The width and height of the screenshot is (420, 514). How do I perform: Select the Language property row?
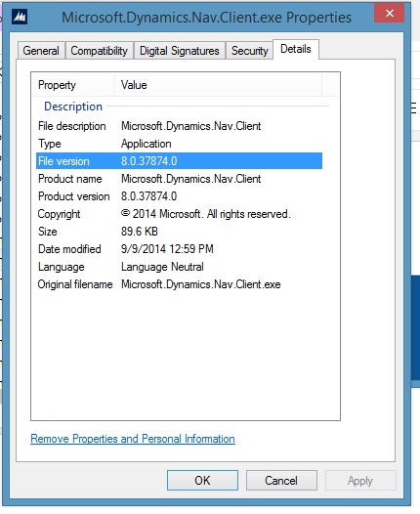pyautogui.click(x=179, y=267)
